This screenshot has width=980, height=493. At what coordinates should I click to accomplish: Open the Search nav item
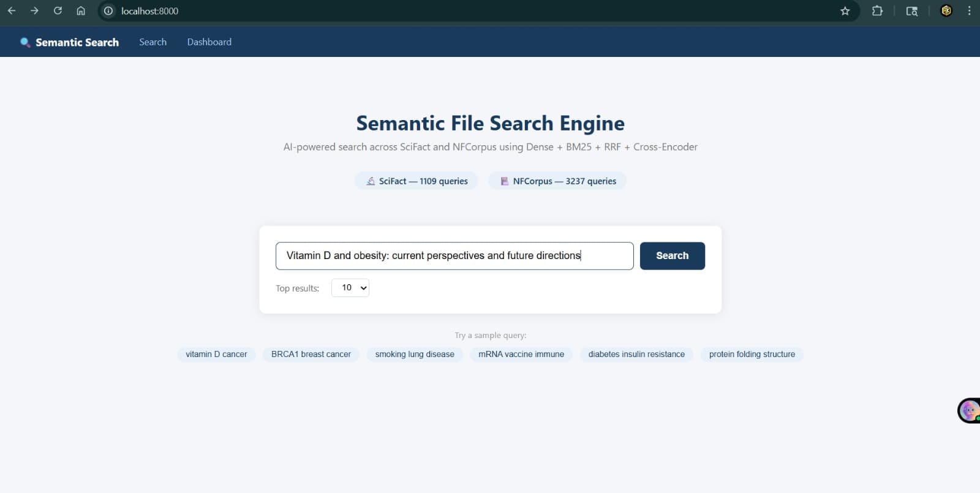tap(153, 42)
